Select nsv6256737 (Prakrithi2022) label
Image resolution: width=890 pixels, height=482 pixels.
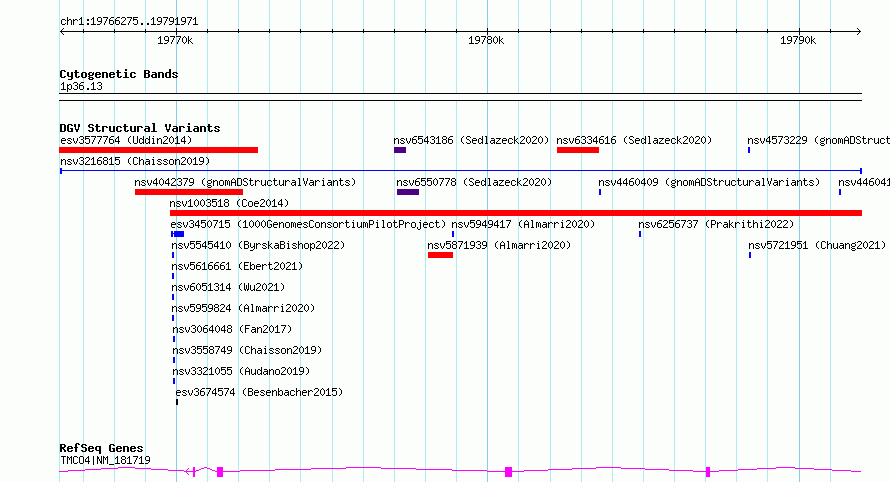[x=716, y=224]
